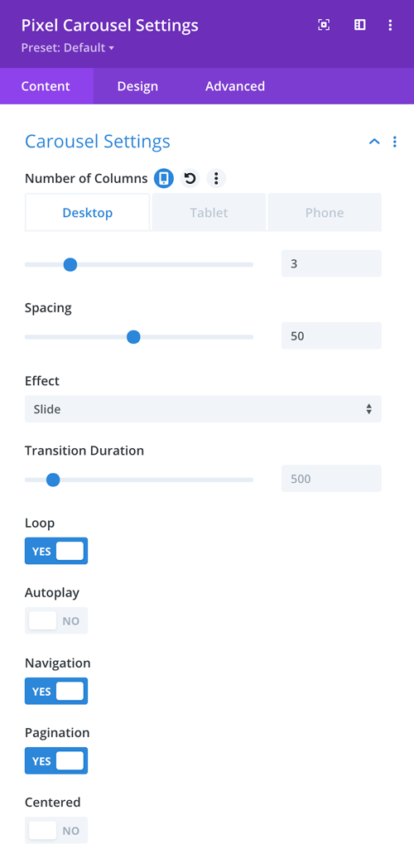This screenshot has width=414, height=868.
Task: Open the Preset: Default dropdown
Action: (68, 47)
